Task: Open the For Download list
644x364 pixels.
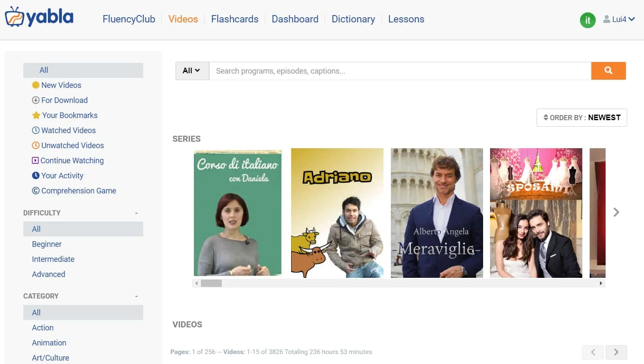Action: 64,100
